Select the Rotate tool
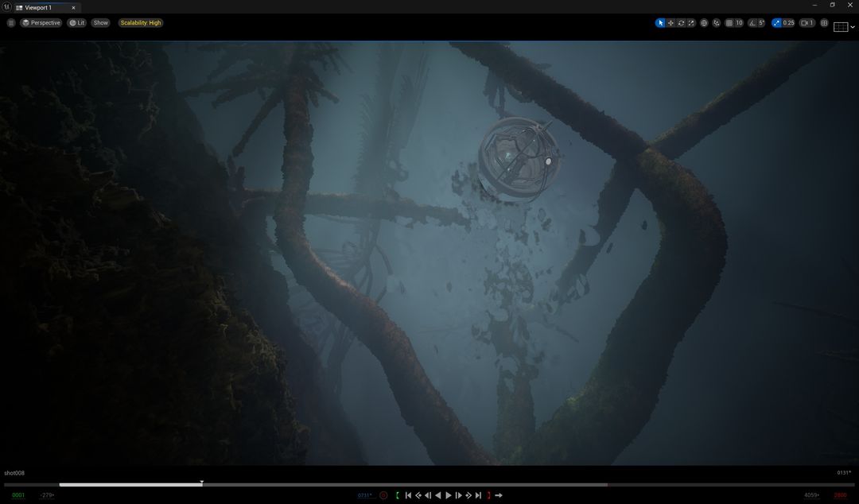 coord(681,23)
